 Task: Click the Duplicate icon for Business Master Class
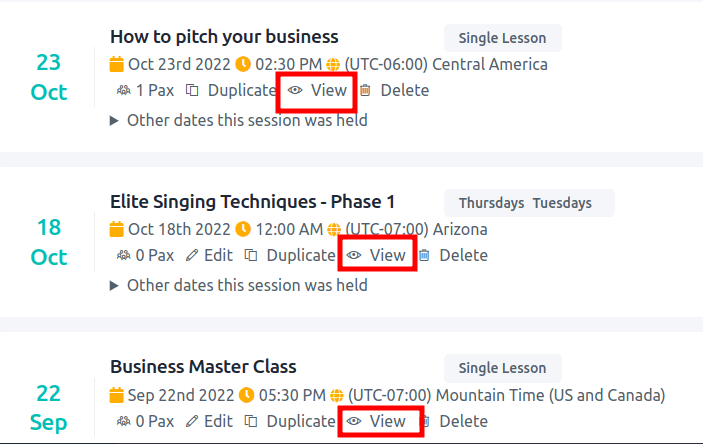[x=251, y=422]
